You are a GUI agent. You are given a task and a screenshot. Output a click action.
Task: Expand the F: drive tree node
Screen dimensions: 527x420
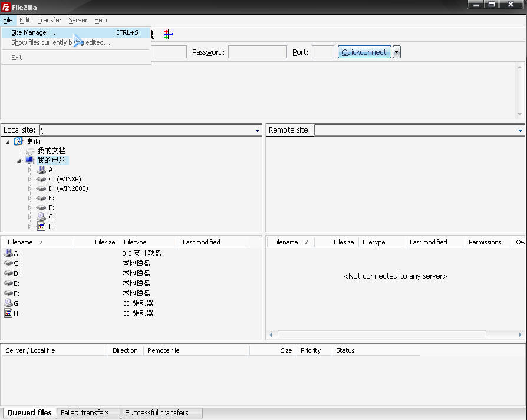29,207
